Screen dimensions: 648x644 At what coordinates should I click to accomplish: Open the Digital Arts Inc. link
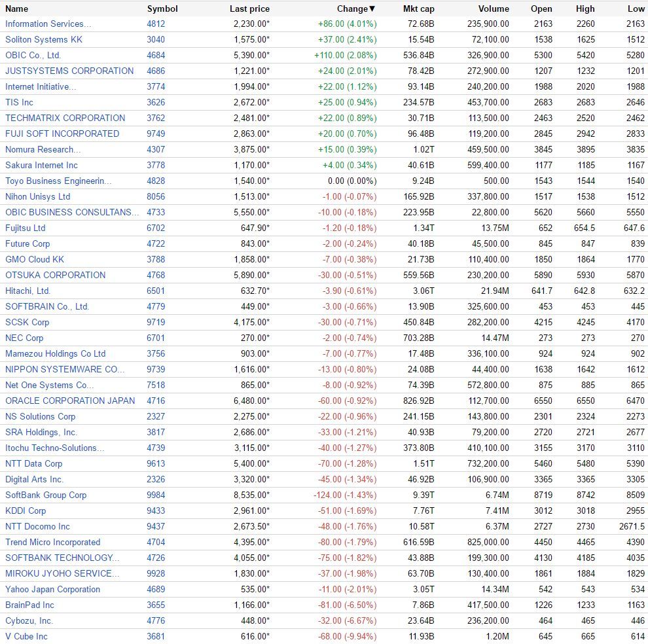34,480
